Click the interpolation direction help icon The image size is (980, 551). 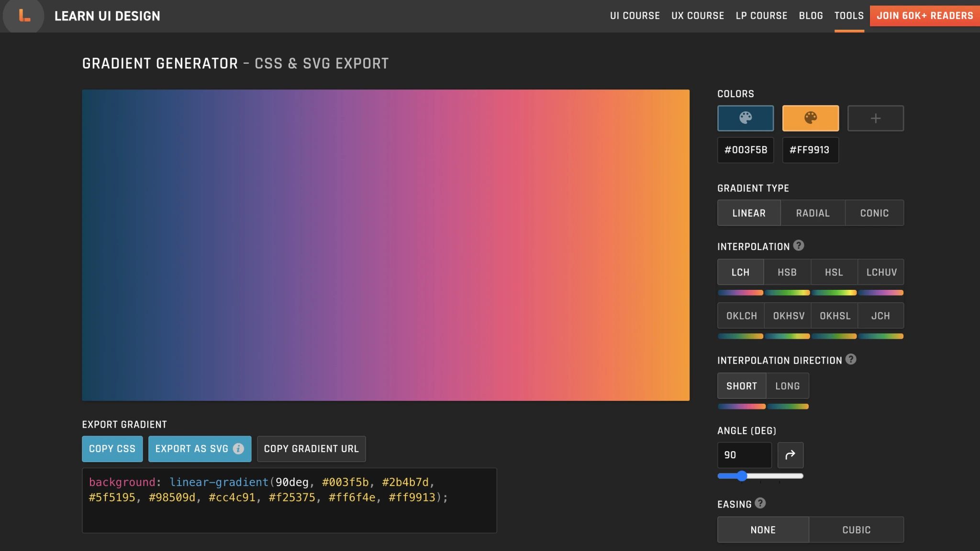851,359
